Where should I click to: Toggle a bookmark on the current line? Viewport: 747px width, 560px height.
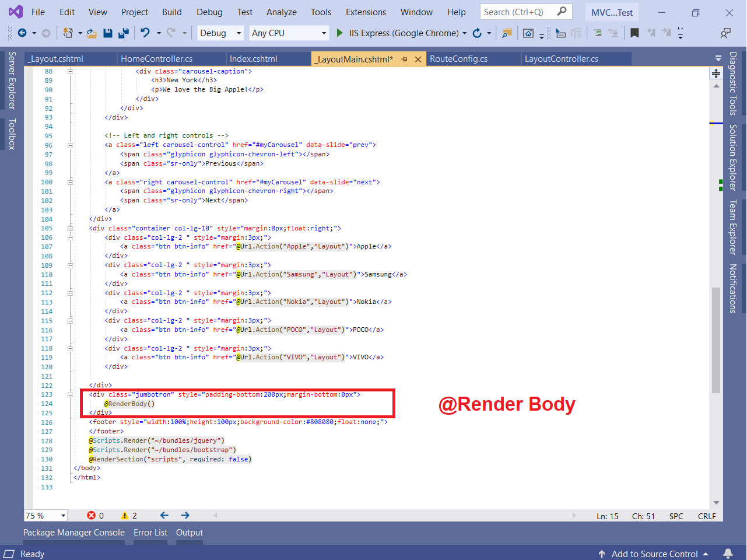click(x=634, y=33)
